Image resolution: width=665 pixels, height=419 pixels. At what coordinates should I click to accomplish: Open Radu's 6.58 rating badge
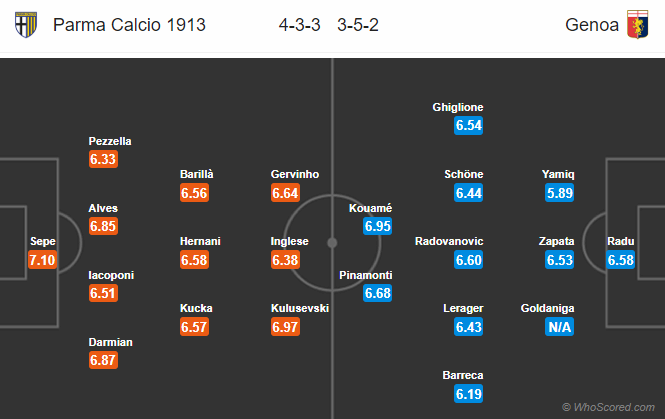point(620,260)
